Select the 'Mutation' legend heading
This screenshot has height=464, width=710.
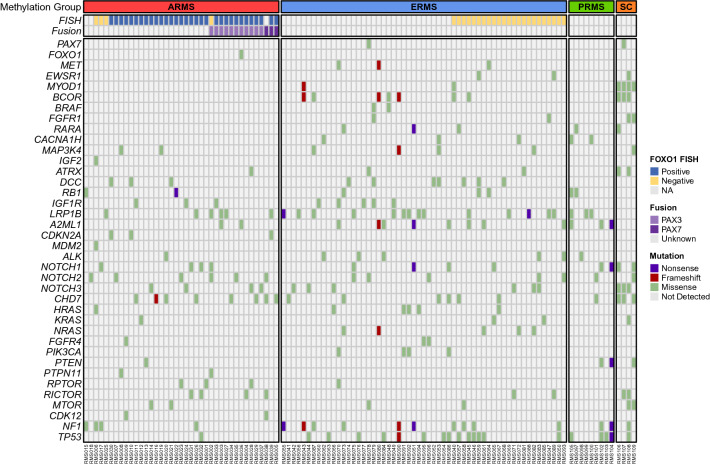coord(667,256)
